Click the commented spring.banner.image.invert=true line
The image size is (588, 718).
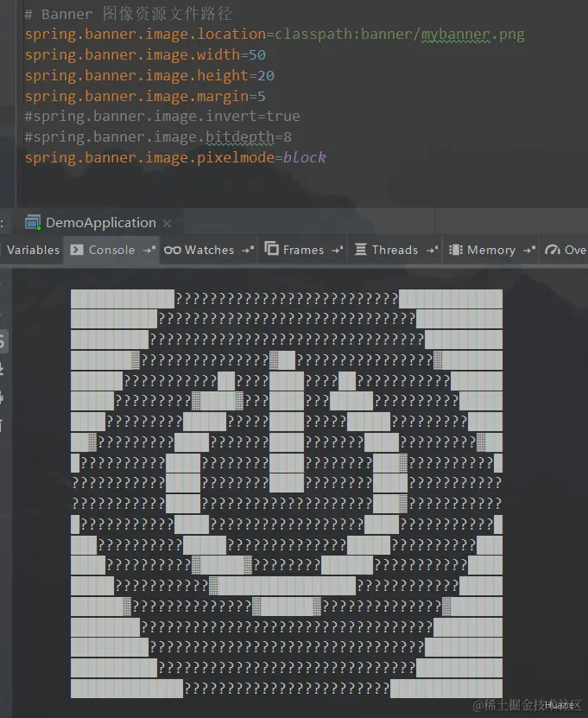[x=162, y=117]
